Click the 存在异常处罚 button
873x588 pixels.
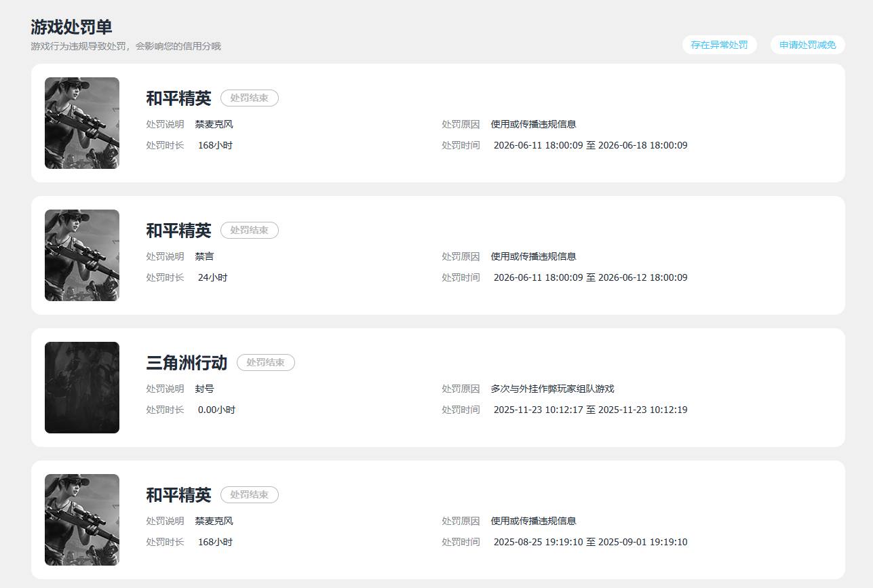click(719, 45)
